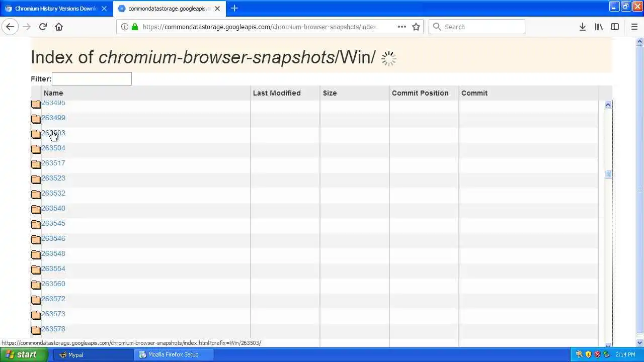Click the URL address bar
The height and width of the screenshot is (362, 644).
click(x=259, y=27)
